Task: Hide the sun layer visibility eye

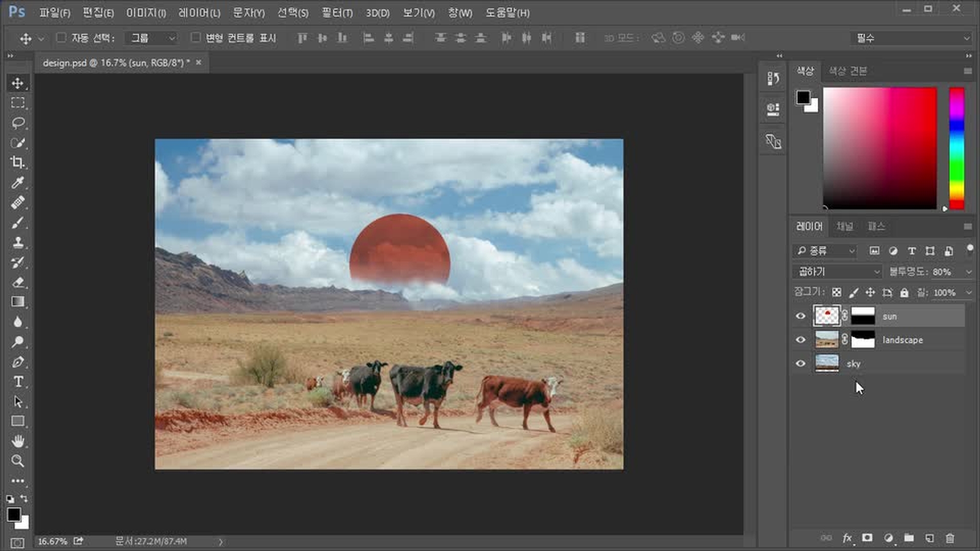Action: coord(800,316)
